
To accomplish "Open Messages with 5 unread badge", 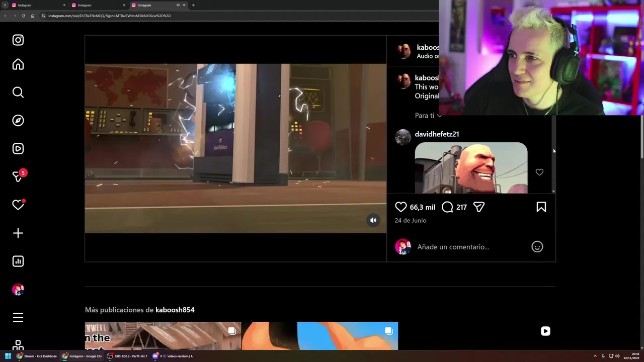I will coord(19,176).
